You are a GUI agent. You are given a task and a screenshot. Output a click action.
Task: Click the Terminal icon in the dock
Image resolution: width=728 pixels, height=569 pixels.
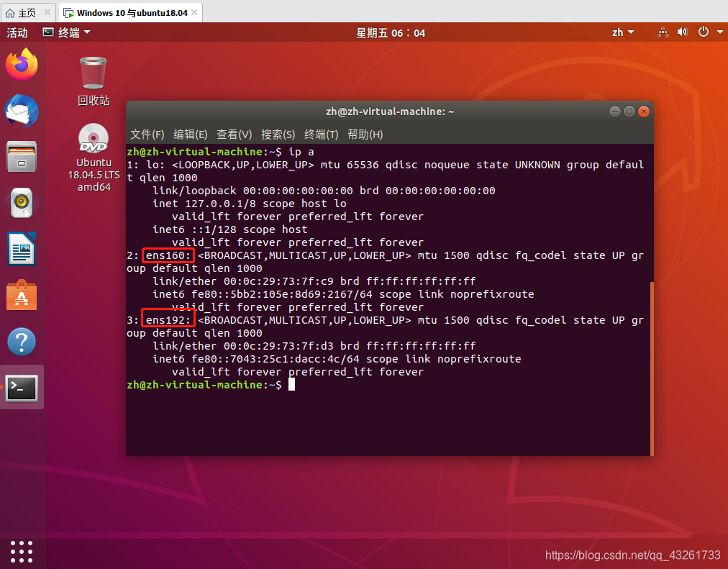point(22,388)
